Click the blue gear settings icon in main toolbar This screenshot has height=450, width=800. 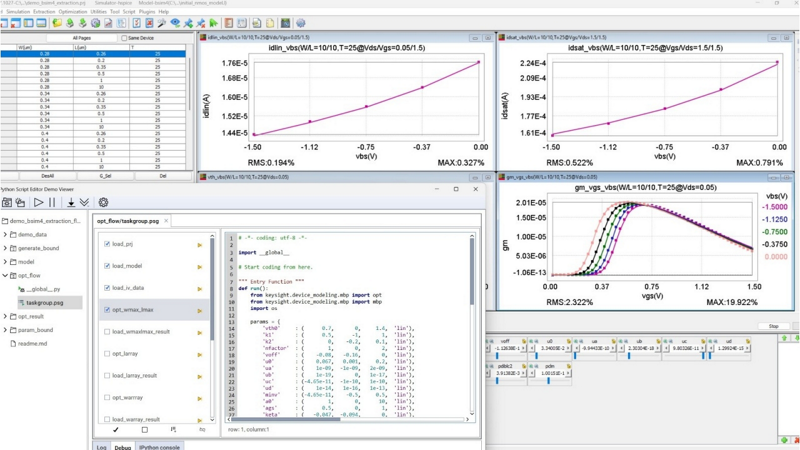[301, 23]
